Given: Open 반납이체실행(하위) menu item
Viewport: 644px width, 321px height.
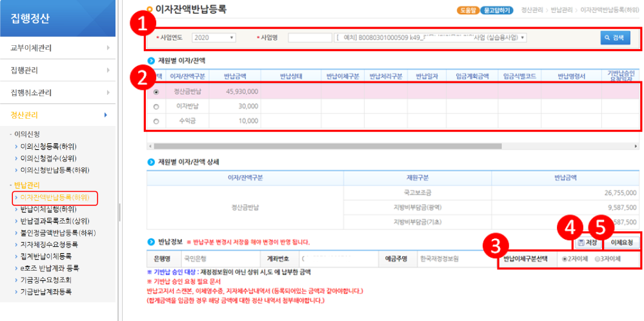Looking at the screenshot, I should [48, 209].
